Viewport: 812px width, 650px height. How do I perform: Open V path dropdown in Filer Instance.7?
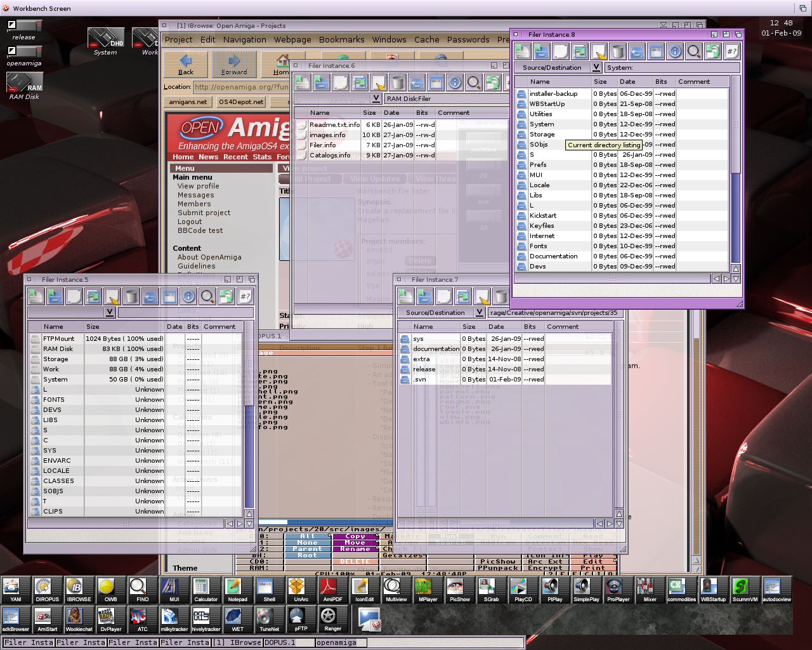coord(480,312)
